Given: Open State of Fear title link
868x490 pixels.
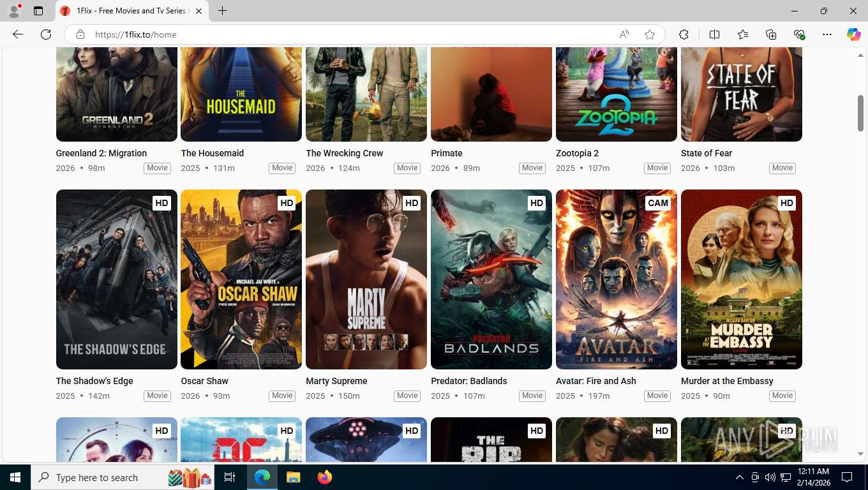Looking at the screenshot, I should (707, 153).
